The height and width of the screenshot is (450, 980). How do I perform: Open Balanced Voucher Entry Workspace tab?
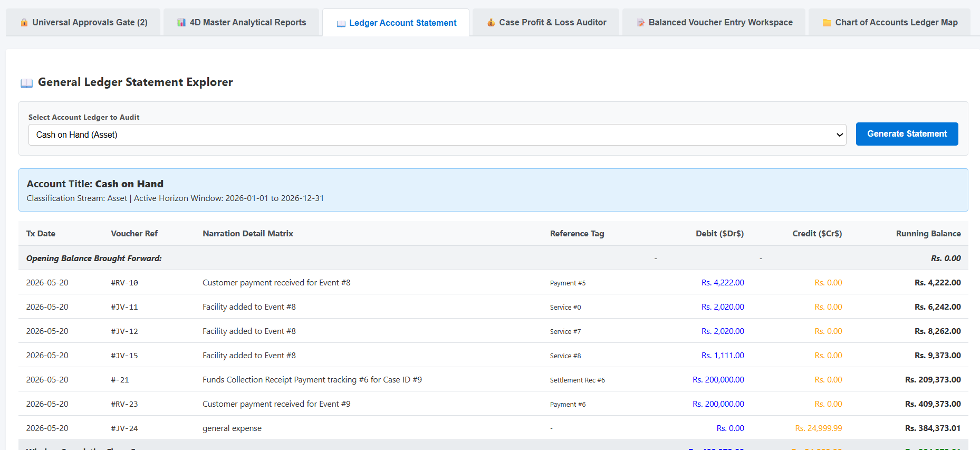point(714,22)
